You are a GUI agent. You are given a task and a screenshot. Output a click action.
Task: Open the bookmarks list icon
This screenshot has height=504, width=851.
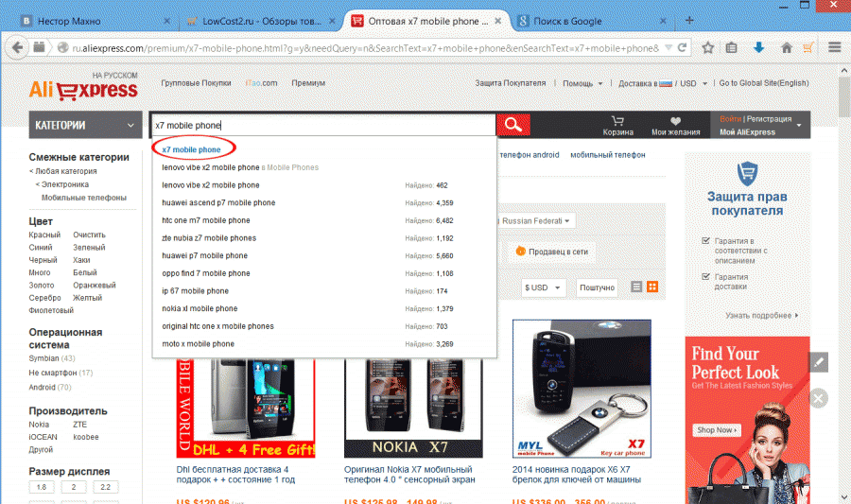tap(732, 47)
